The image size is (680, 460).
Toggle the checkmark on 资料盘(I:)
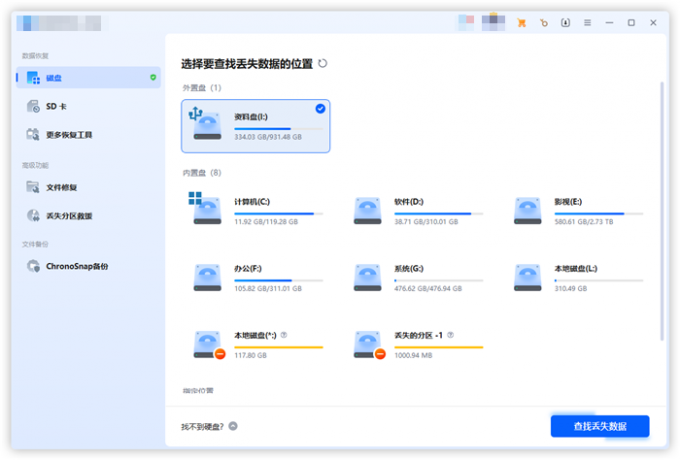pyautogui.click(x=320, y=109)
